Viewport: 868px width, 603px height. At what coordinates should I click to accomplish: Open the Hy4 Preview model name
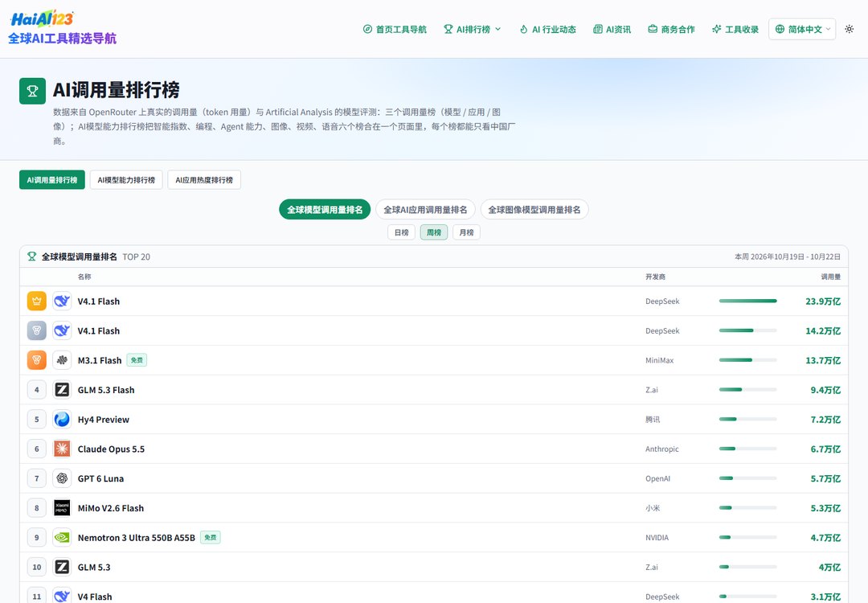[x=104, y=419]
